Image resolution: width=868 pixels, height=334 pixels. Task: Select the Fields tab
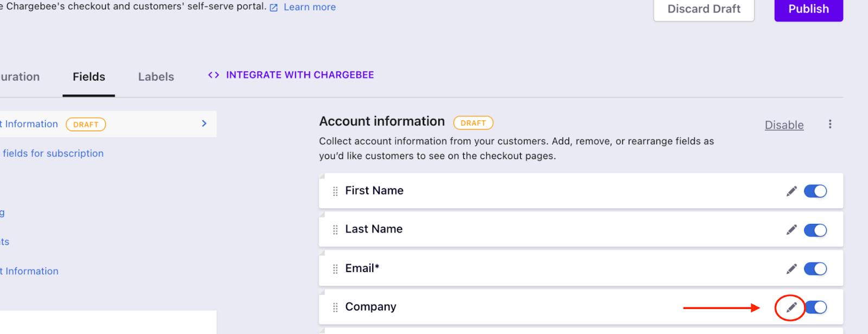pos(89,77)
